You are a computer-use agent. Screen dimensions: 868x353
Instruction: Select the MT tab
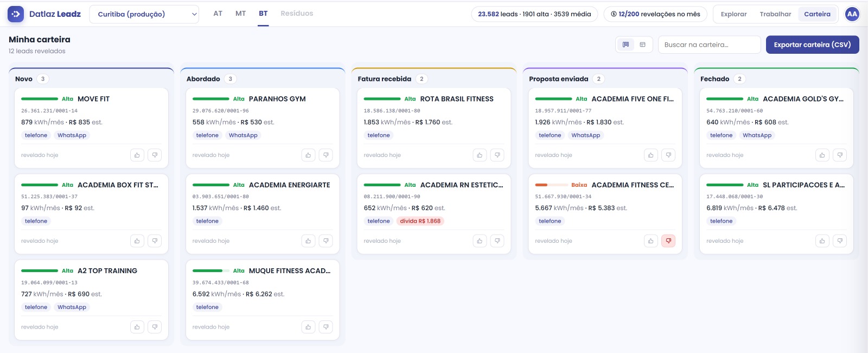pos(240,14)
